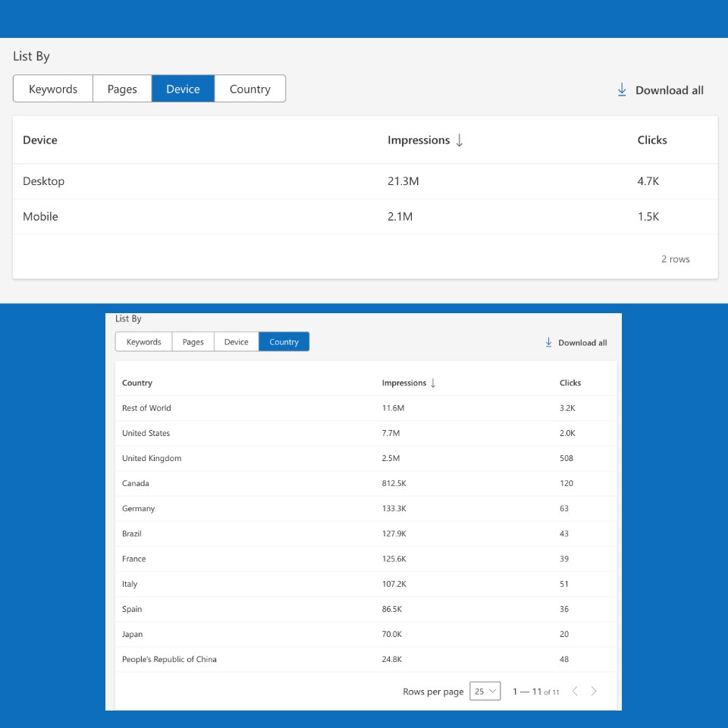
Task: Click download arrow icon in lower panel
Action: click(548, 342)
